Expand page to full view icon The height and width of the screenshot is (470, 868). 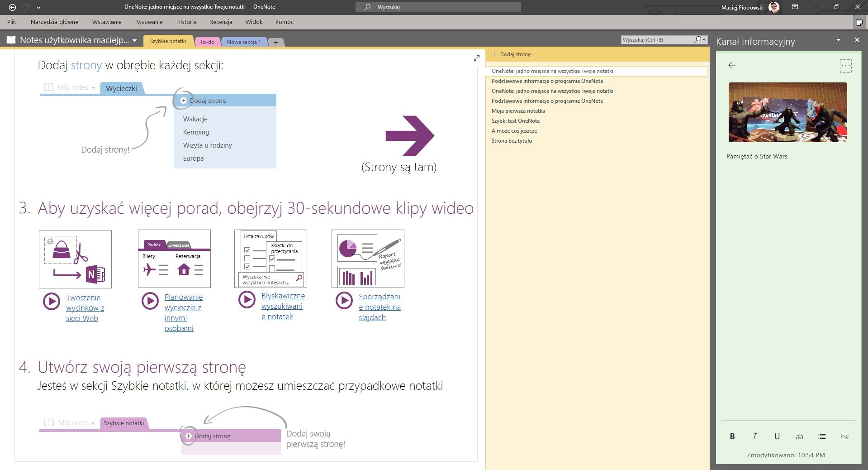click(477, 58)
